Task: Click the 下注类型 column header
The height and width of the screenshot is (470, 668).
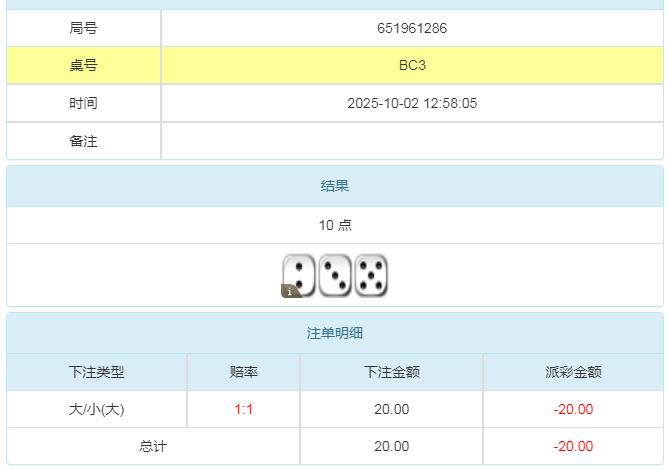Action: click(97, 372)
